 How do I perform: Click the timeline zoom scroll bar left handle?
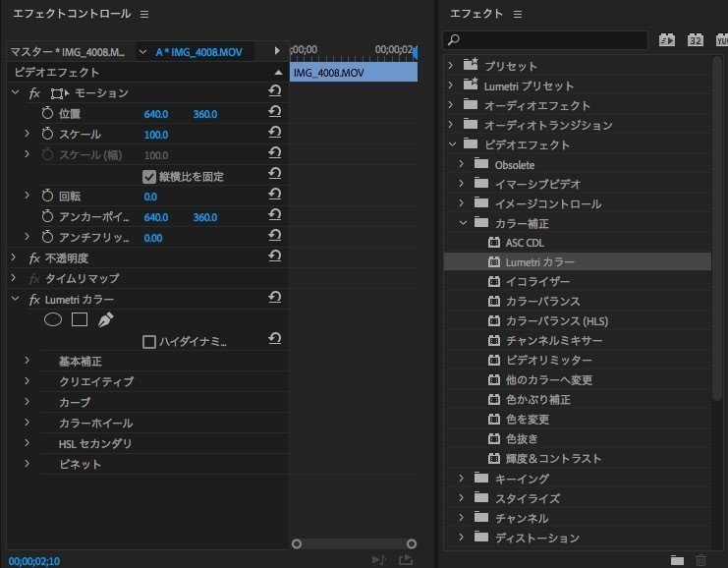pyautogui.click(x=297, y=543)
